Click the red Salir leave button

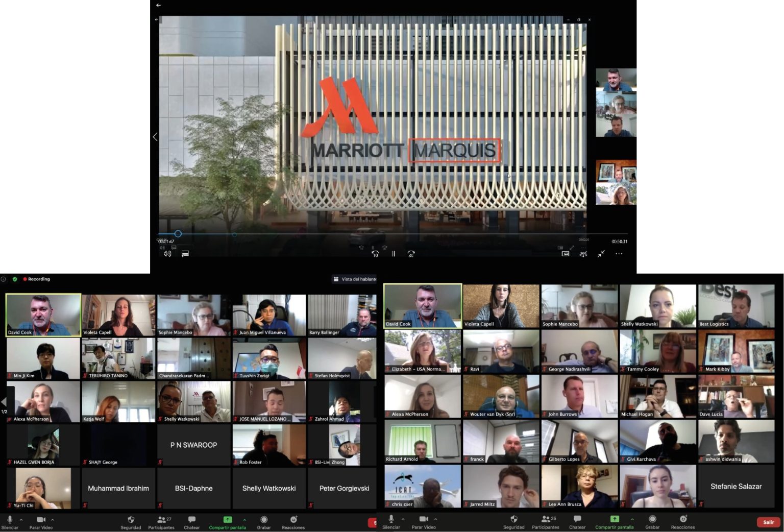[x=769, y=522]
